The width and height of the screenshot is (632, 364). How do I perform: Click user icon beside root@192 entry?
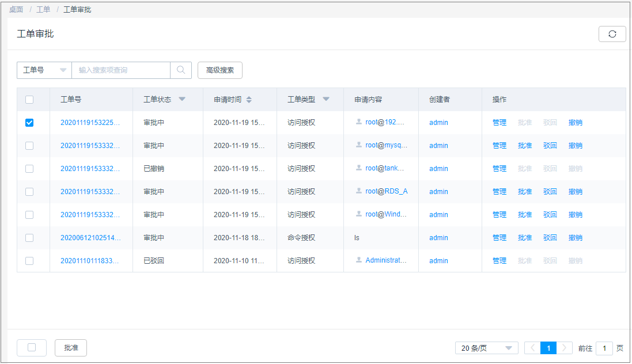tap(359, 122)
